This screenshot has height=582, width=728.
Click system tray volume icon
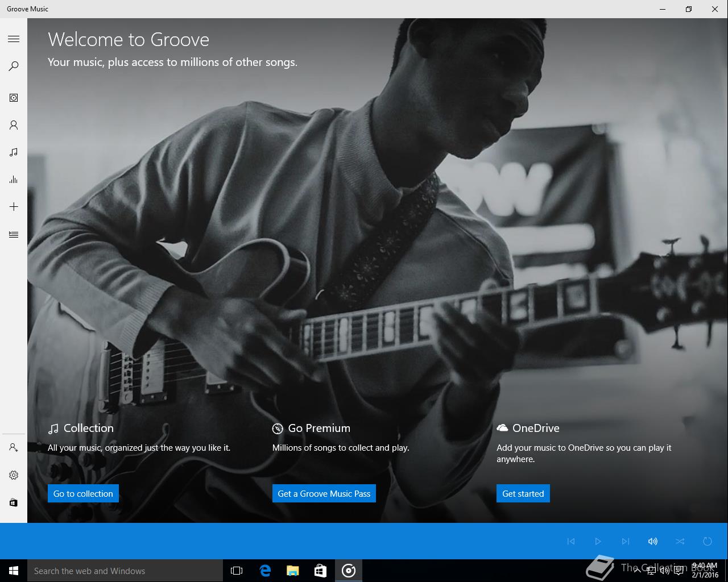tap(664, 571)
